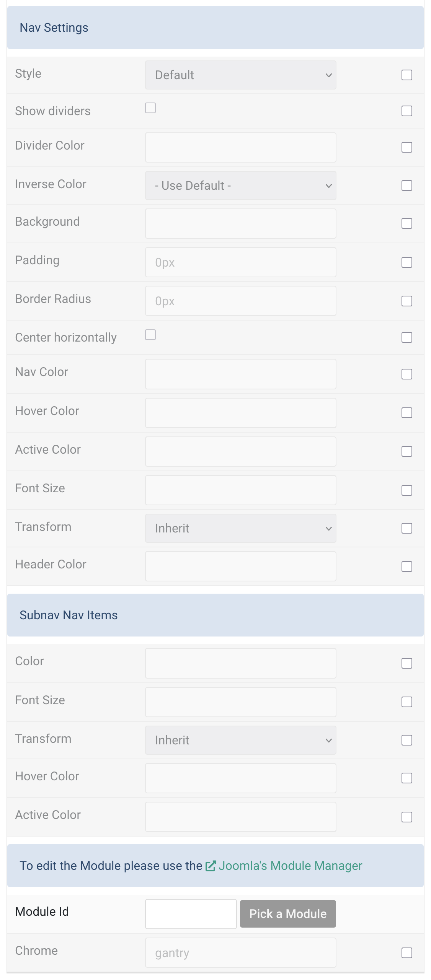This screenshot has height=980, width=431.
Task: Enable the Show dividers checkbox
Action: click(x=150, y=108)
